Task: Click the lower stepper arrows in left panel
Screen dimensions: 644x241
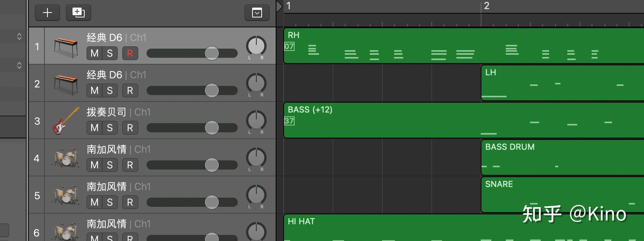Action: [x=19, y=65]
